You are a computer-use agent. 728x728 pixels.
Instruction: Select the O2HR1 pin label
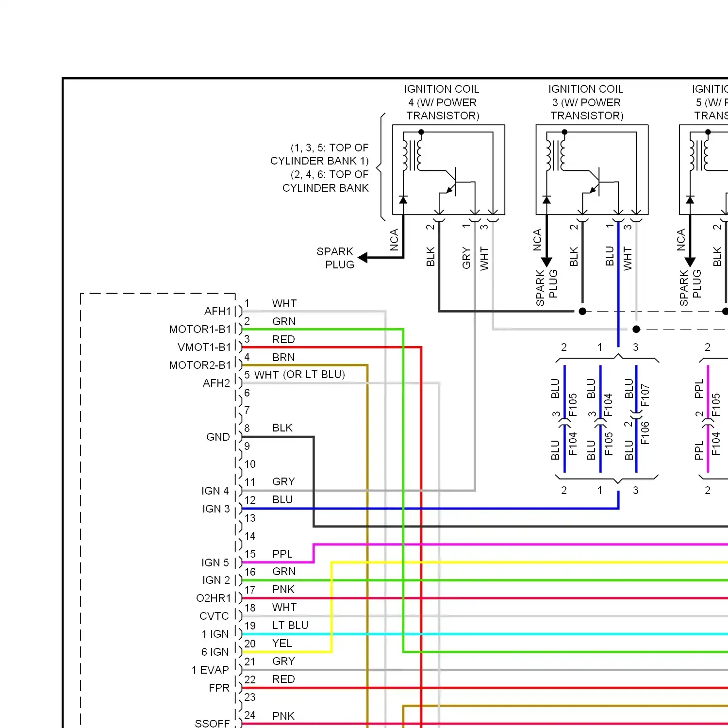click(x=214, y=598)
